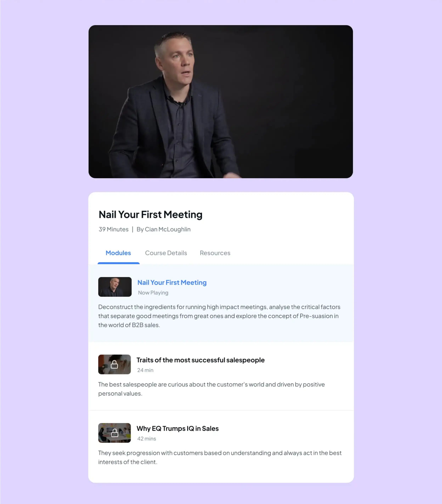This screenshot has height=504, width=442.
Task: Click the author name Cian McLoughlin
Action: click(168, 229)
